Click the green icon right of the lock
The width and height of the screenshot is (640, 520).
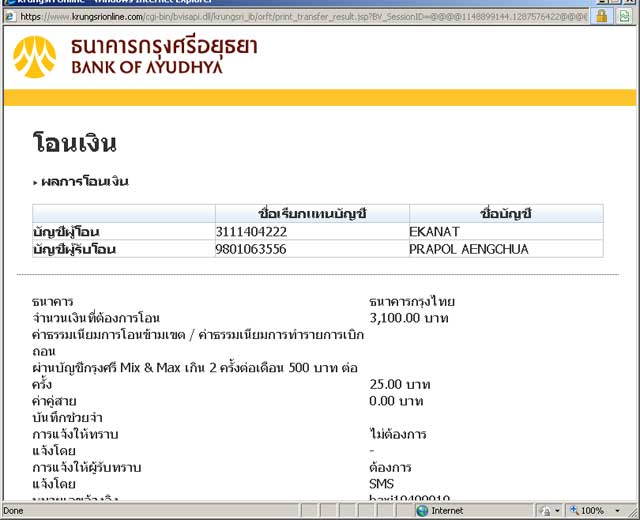(624, 16)
